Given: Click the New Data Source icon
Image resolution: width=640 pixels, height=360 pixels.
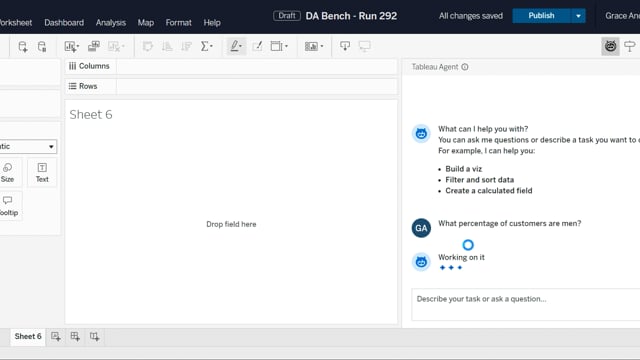Looking at the screenshot, I should click(x=23, y=47).
